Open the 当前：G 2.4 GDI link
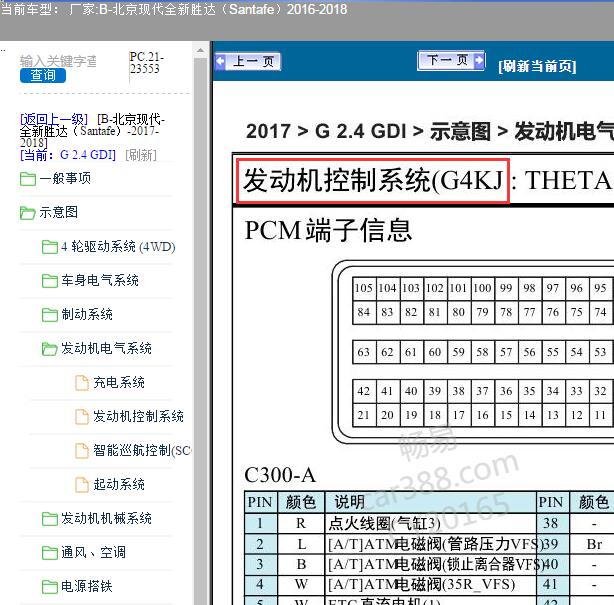Viewport: 614px width, 605px height. coord(68,155)
